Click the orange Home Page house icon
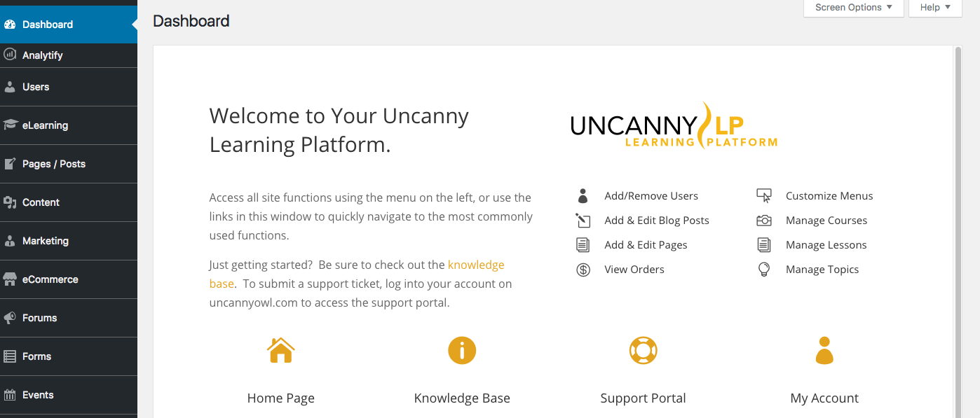The height and width of the screenshot is (418, 980). coord(280,350)
